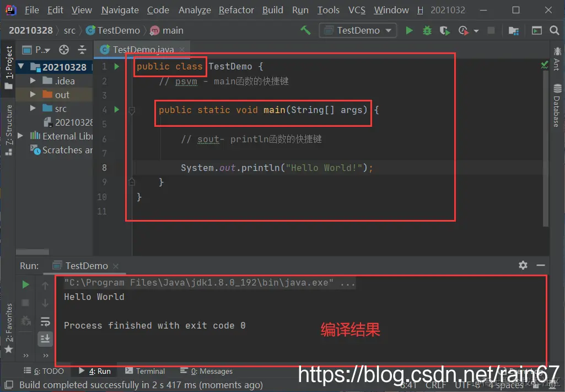Open the Build menu
The width and height of the screenshot is (565, 392).
tap(273, 10)
